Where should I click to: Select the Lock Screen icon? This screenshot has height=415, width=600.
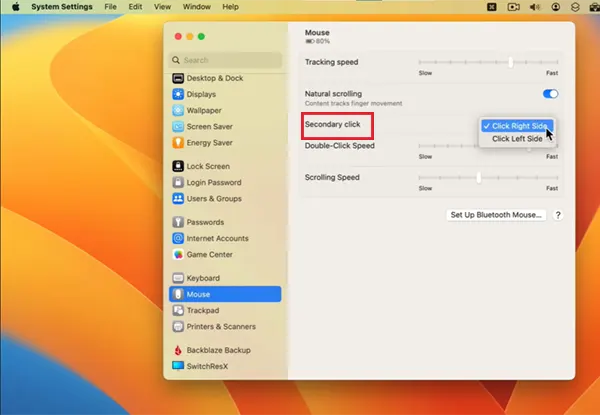click(178, 166)
